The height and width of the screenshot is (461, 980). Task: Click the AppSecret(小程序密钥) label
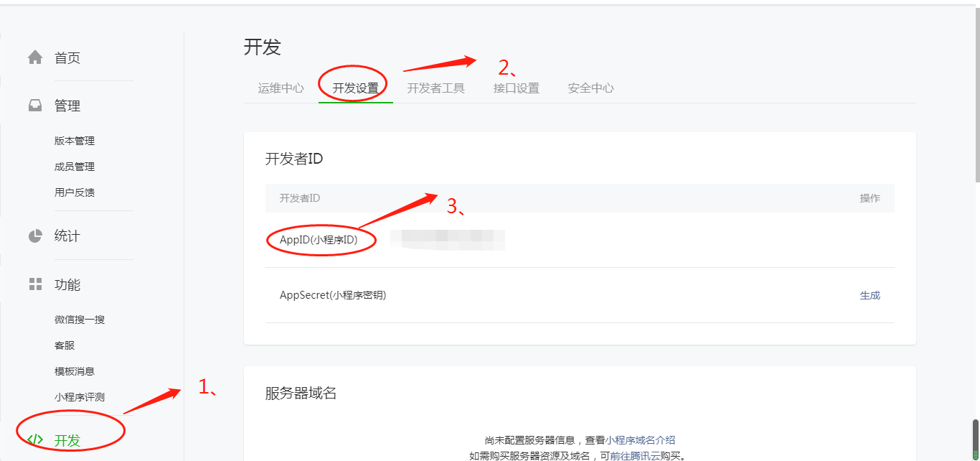[x=333, y=295]
